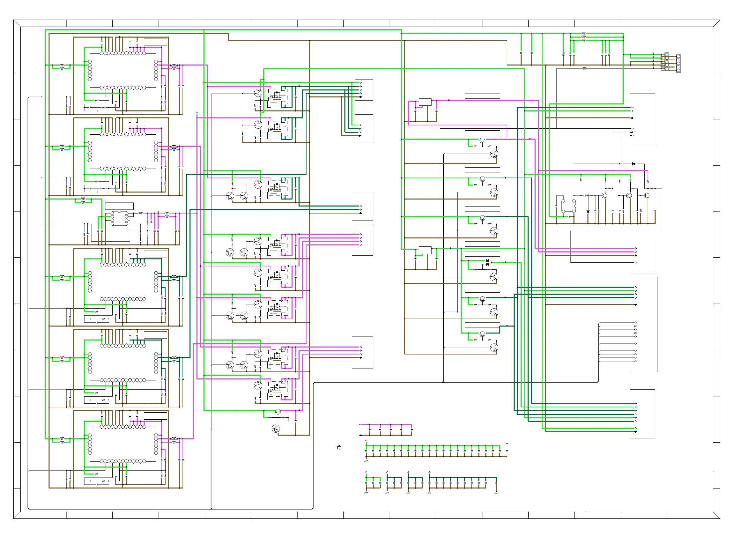
Task: Select the vertical diode beside the crystal oscillator
Action: 588,211
